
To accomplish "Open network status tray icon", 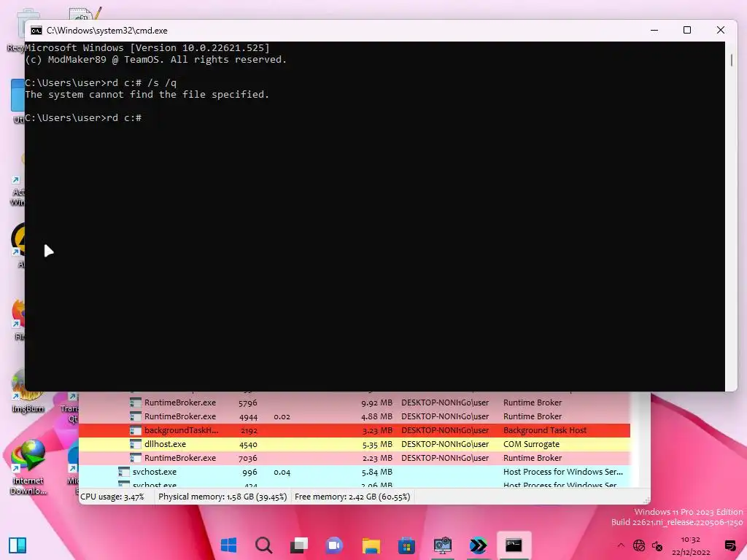I will pos(639,545).
